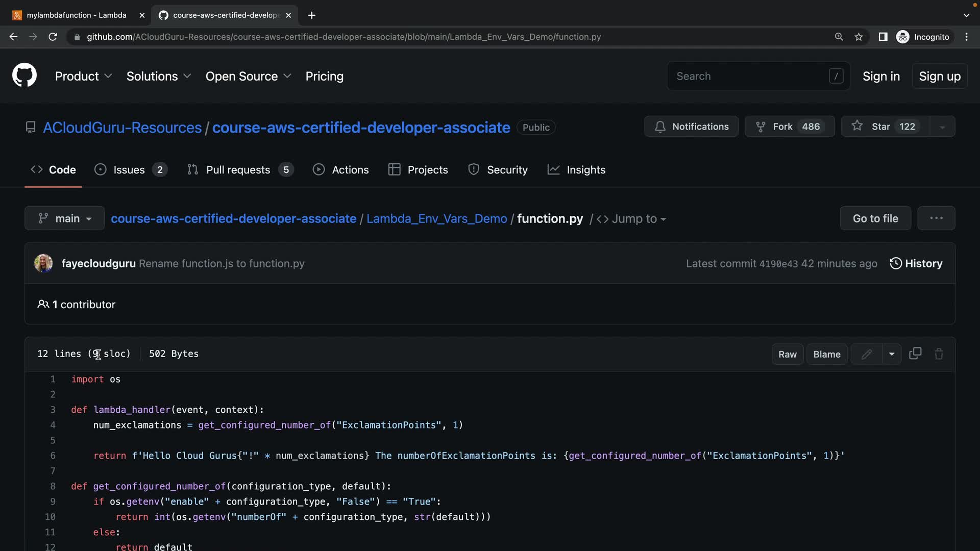Expand the main branch dropdown
Screen dimensions: 980x551
point(65,218)
